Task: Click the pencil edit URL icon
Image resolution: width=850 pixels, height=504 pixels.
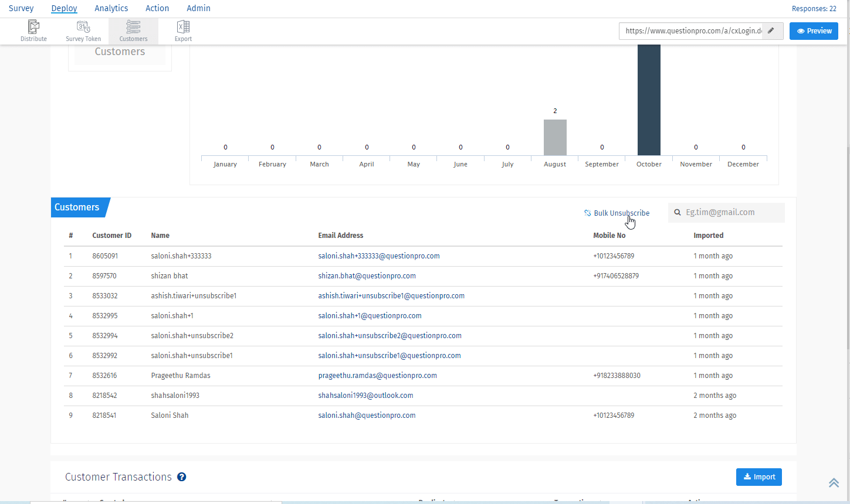Action: point(771,31)
